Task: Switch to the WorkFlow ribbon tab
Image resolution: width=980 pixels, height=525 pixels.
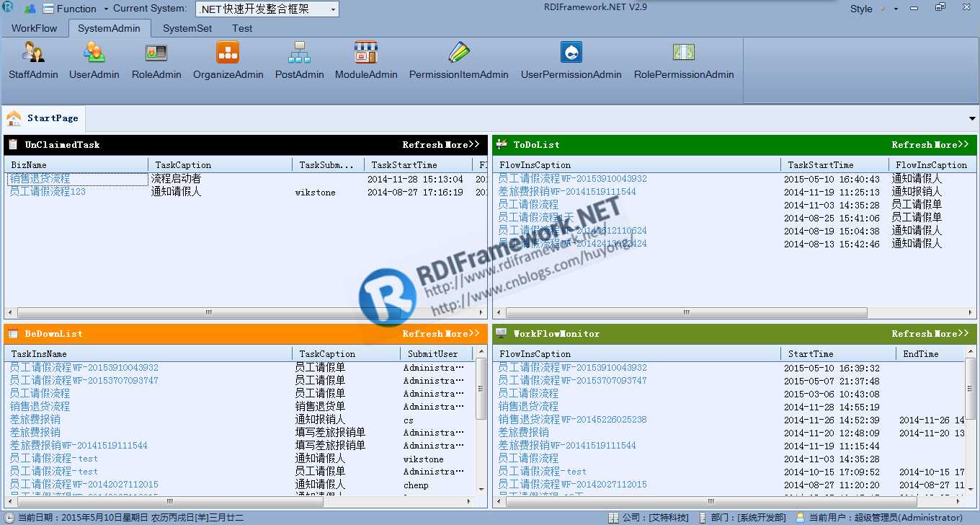Action: tap(35, 28)
